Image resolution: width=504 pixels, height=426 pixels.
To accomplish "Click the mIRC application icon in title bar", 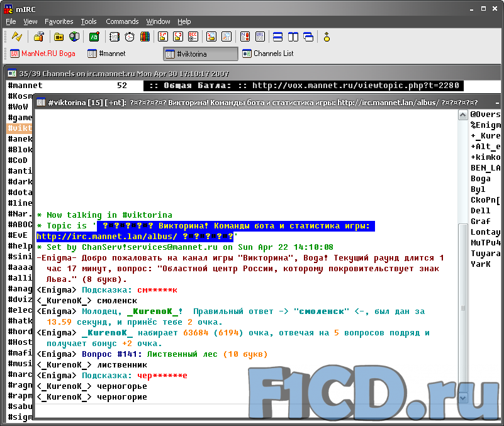I will (9, 9).
